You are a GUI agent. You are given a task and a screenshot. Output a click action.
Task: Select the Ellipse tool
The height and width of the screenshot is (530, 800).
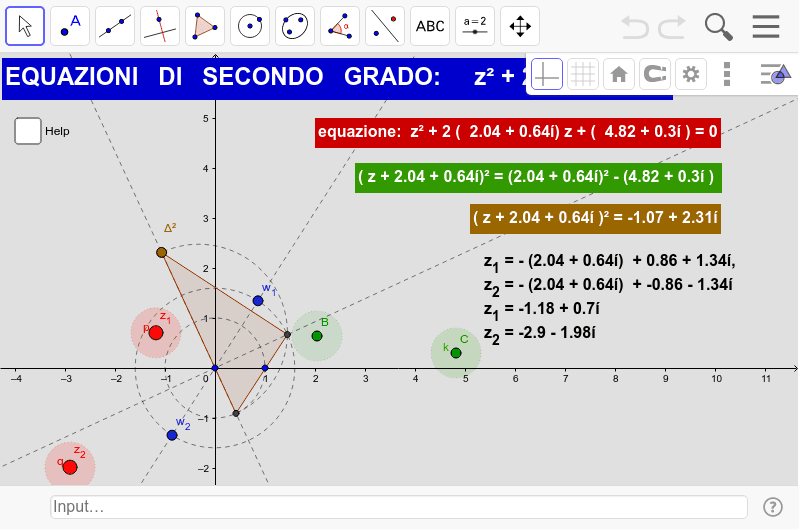[x=295, y=26]
